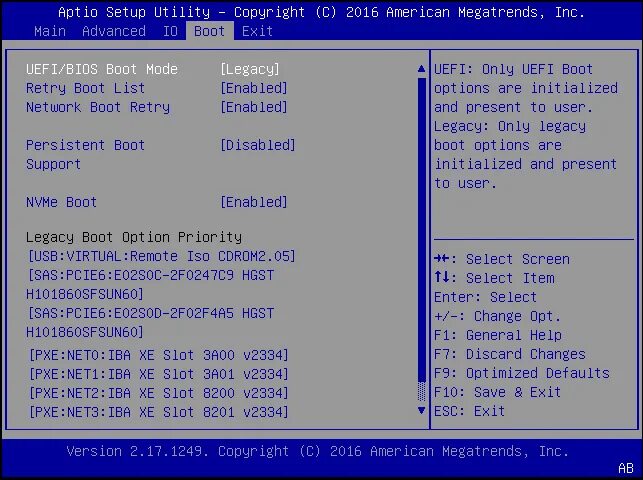
Task: Select the UEFI/BIOS Boot Mode setting
Action: (102, 69)
